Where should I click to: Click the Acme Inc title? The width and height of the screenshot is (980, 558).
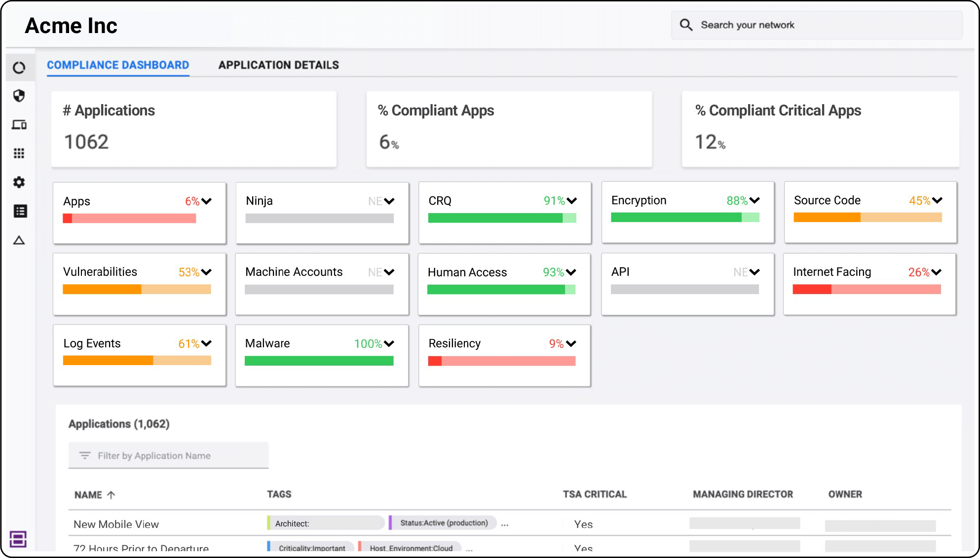(71, 26)
